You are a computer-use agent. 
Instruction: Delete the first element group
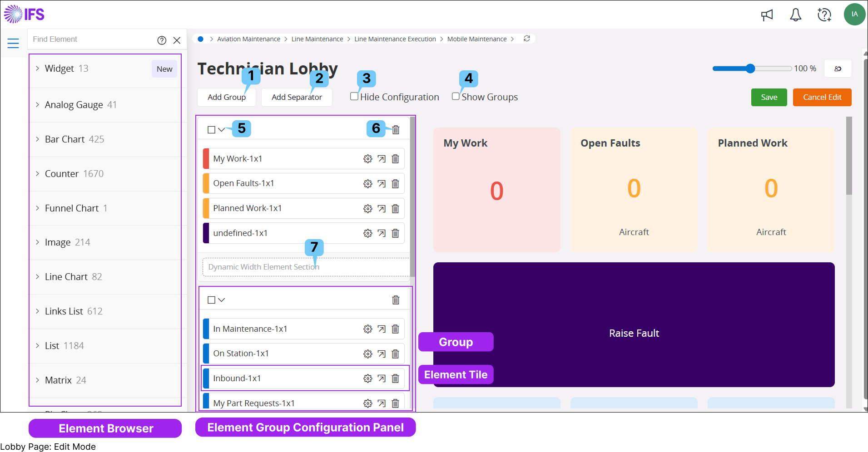point(396,130)
